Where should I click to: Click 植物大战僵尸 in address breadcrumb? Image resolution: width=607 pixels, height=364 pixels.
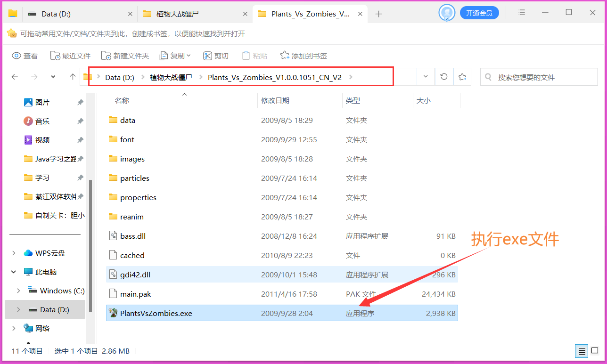coord(171,77)
